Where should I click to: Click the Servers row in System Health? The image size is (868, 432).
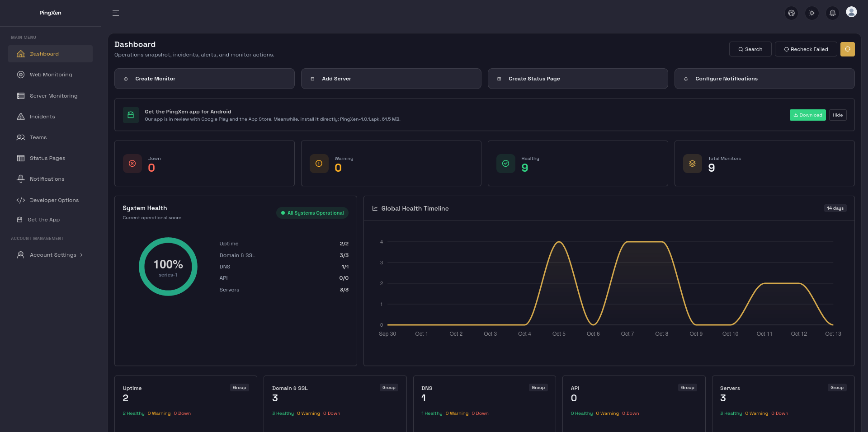[x=284, y=290]
